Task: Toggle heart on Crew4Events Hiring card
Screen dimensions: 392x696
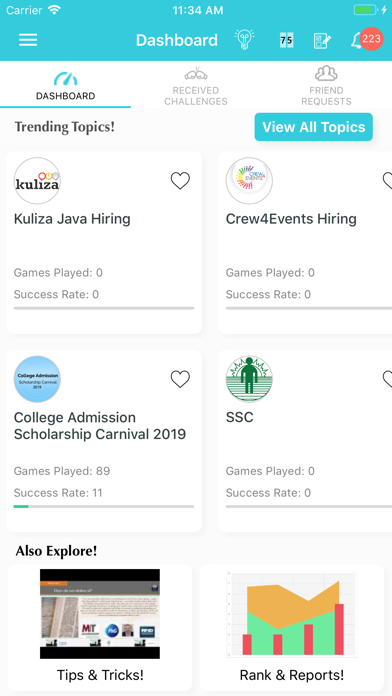Action: click(x=387, y=181)
